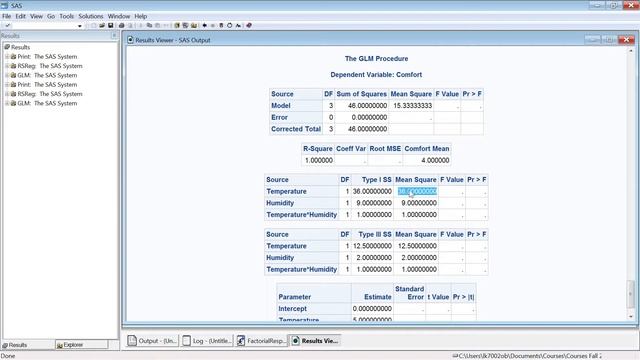640x360 pixels.
Task: Open the Help menu
Action: point(140,16)
